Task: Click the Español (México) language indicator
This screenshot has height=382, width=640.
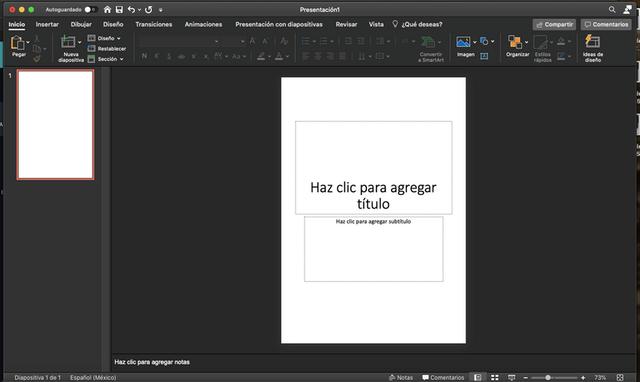Action: point(93,378)
